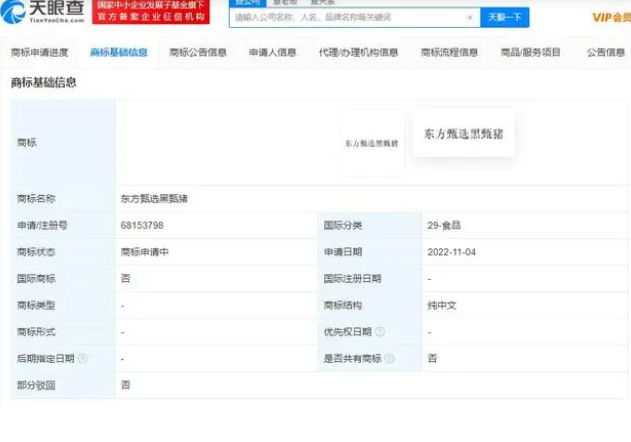Open the VIP会员 link
631x442 pixels.
click(x=610, y=17)
